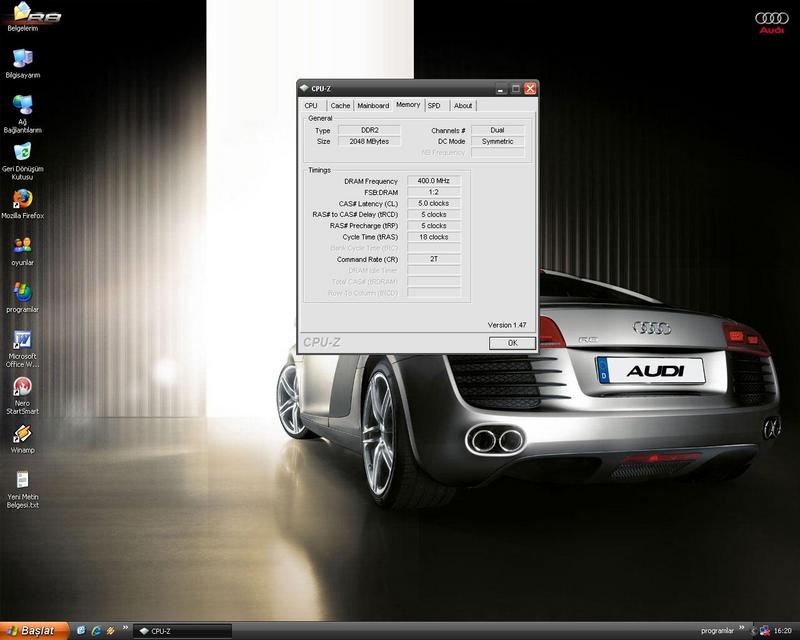The image size is (800, 640).
Task: Click the 2T Command Rate value
Action: tap(434, 259)
